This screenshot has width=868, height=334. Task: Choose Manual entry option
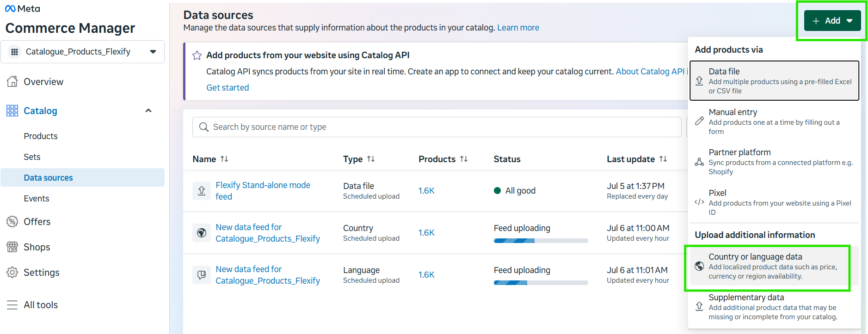pyautogui.click(x=774, y=121)
